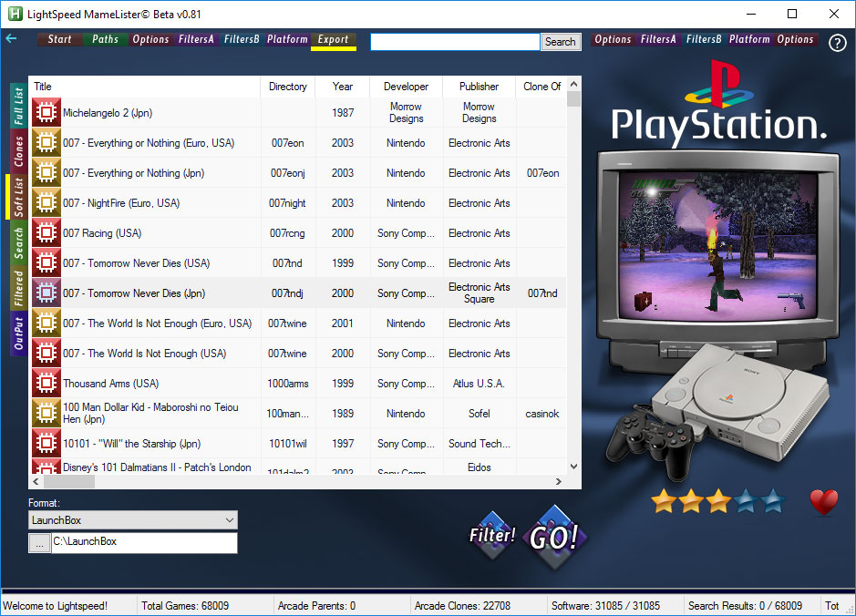
Task: Click chip icon for Michelangelo 2 (Jpn)
Action: click(46, 112)
